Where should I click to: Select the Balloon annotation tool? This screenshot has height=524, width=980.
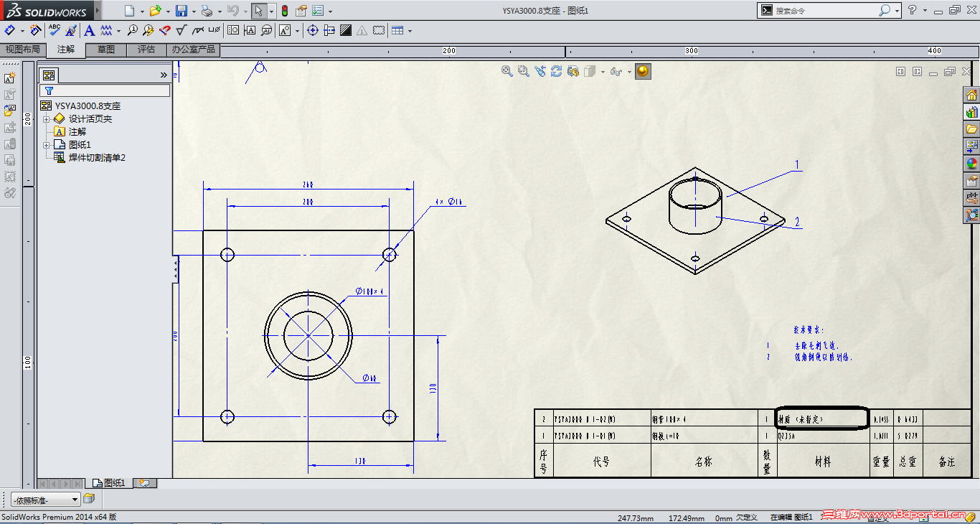point(132,30)
